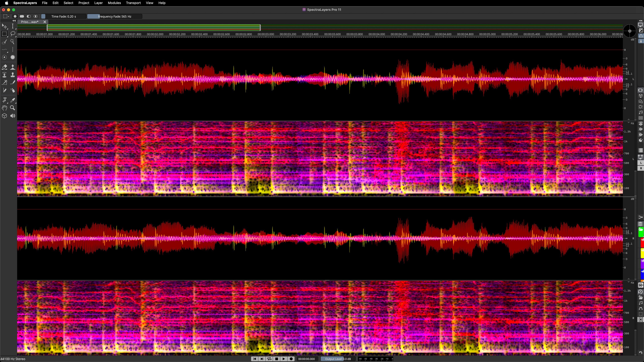Image resolution: width=644 pixels, height=362 pixels.
Task: Open the selection tool dropdown arrow
Action: coord(9,16)
